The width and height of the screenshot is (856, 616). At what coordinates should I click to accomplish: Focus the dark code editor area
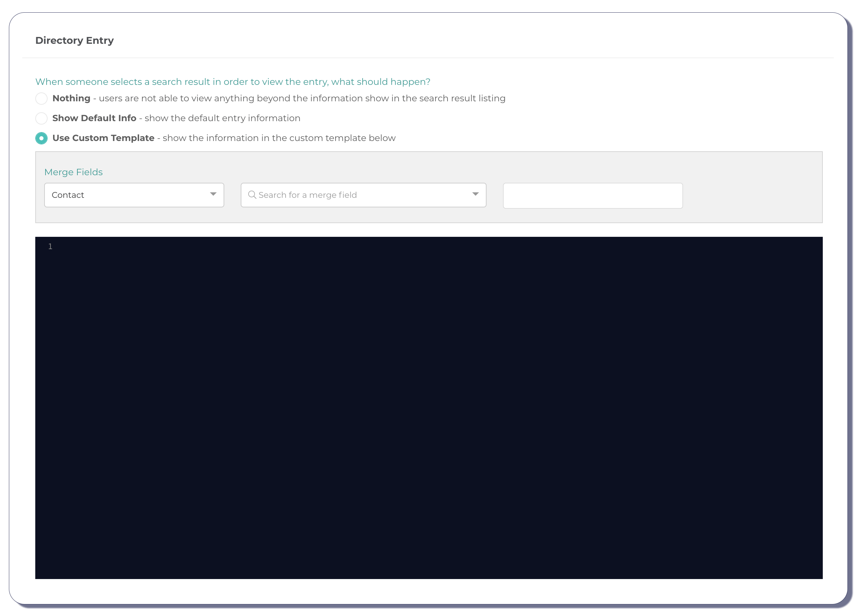coord(428,407)
